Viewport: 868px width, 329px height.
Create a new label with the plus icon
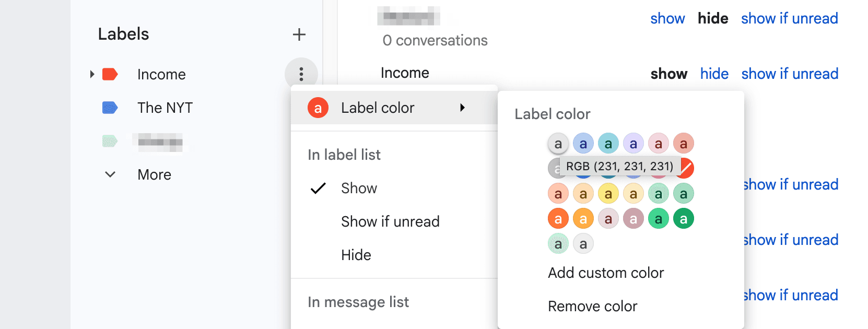pyautogui.click(x=299, y=34)
